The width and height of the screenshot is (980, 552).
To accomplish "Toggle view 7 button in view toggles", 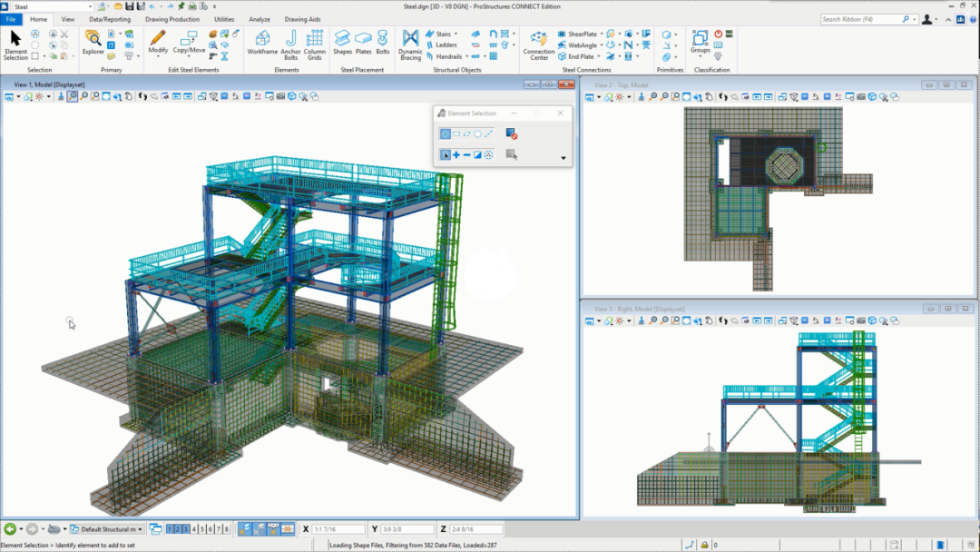I will tap(218, 529).
